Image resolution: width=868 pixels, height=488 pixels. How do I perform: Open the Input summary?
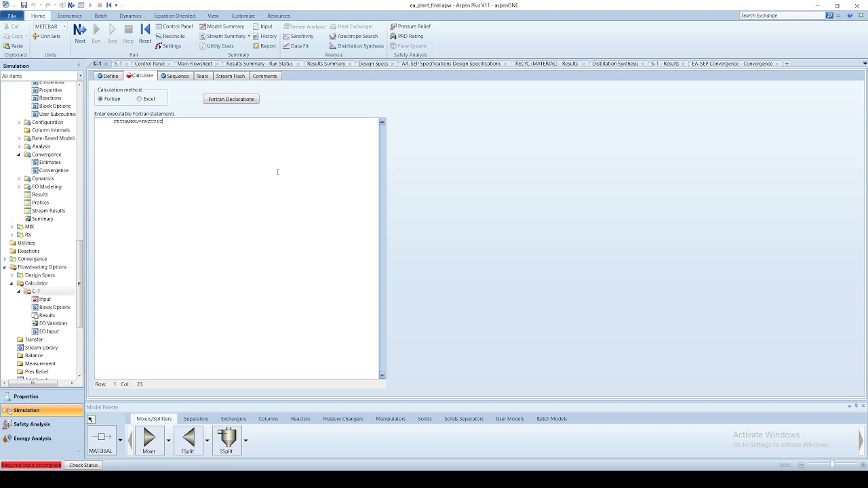[262, 26]
